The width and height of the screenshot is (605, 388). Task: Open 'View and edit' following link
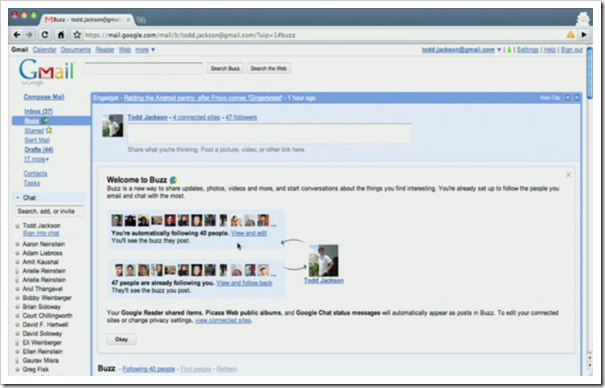[249, 233]
